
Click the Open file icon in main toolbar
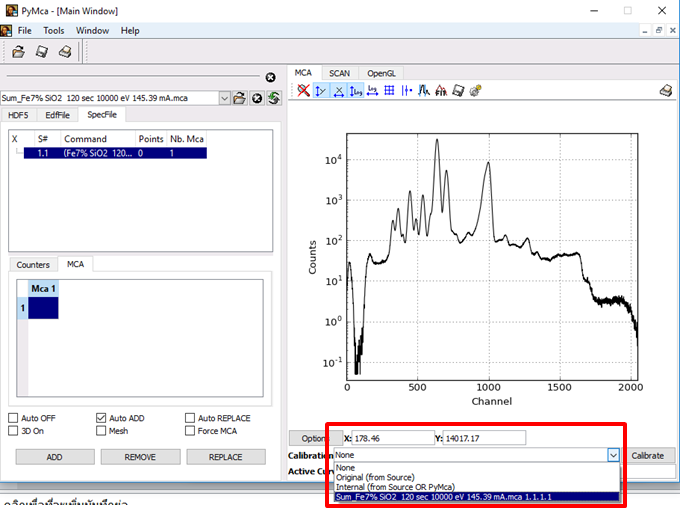coord(18,52)
